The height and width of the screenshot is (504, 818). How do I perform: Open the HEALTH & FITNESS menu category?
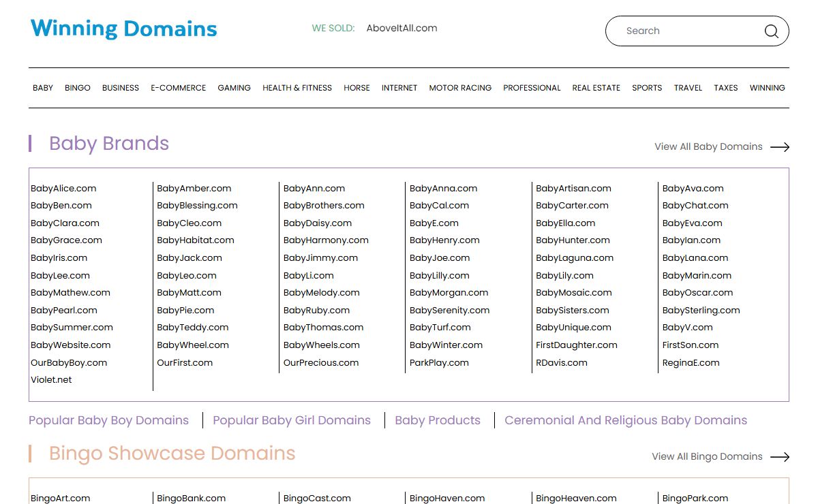297,88
